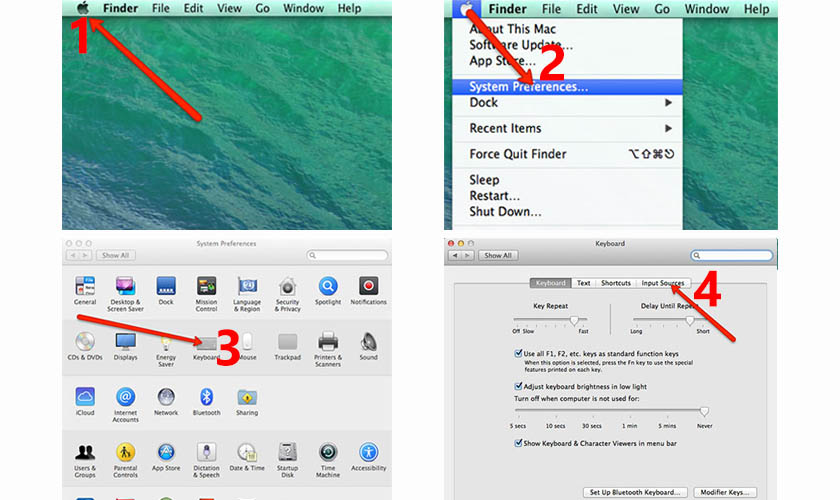Click the Modifier Keys… button

point(725,492)
